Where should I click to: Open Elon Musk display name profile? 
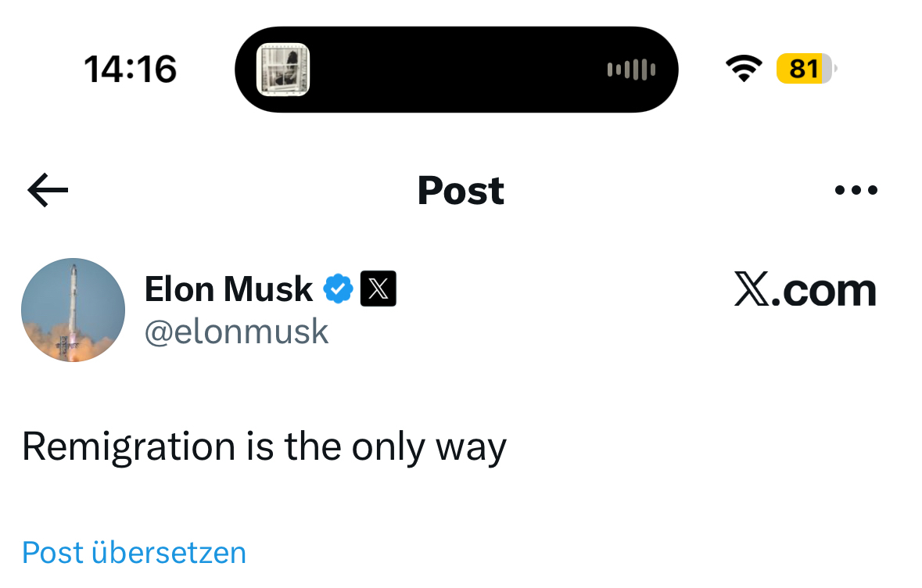point(228,289)
